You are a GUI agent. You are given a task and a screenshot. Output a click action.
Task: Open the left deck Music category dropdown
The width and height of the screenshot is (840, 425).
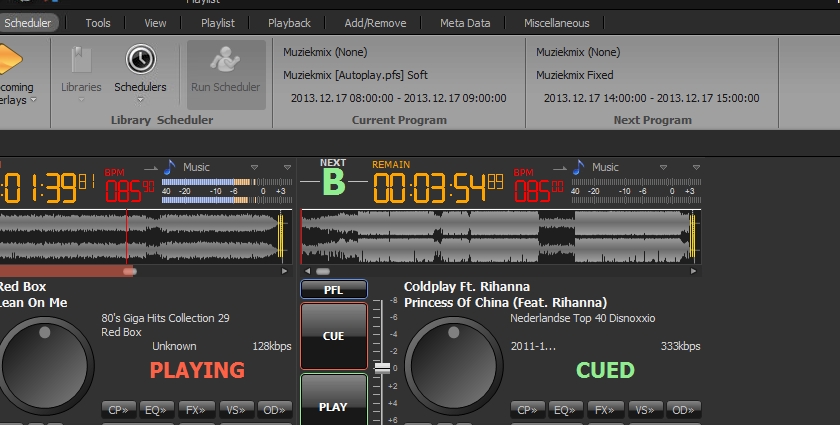click(254, 168)
